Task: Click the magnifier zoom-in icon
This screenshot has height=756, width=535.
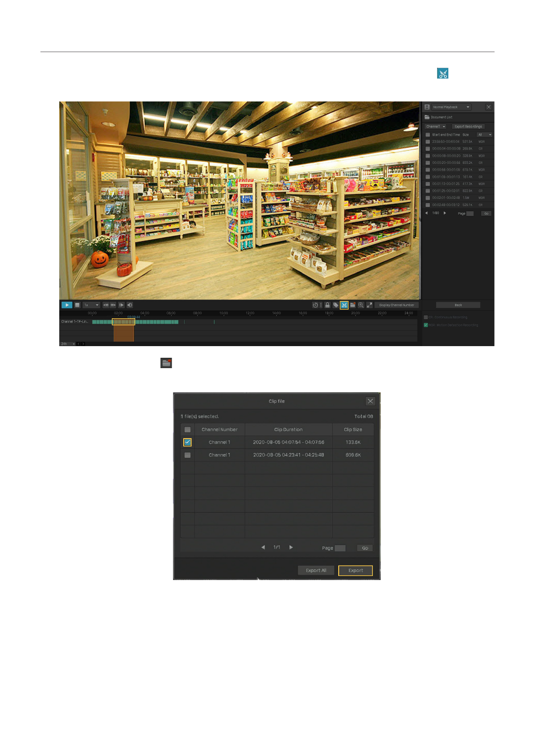Action: pyautogui.click(x=361, y=305)
